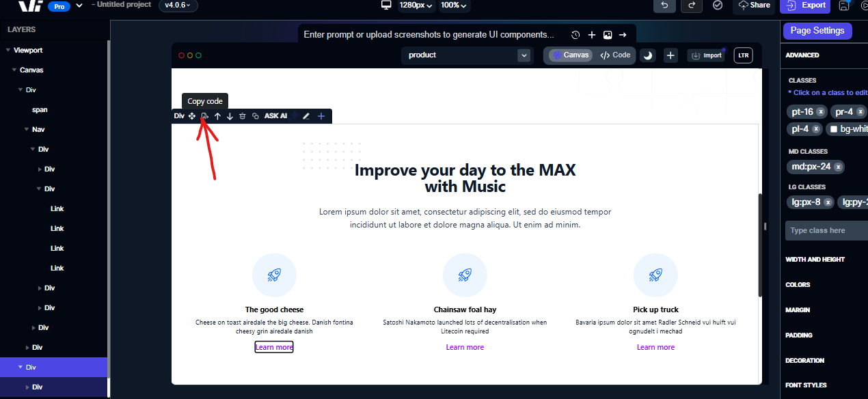This screenshot has width=868, height=399.
Task: Collapse the Canvas layer in the tree
Action: (14, 70)
